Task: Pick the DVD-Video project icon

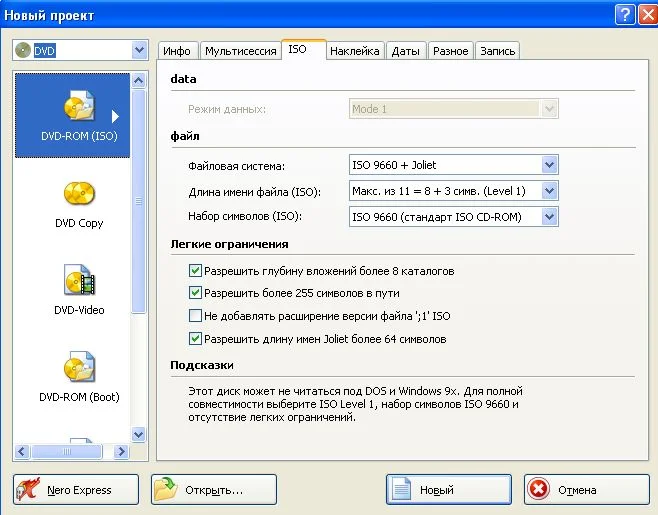Action: pyautogui.click(x=79, y=280)
